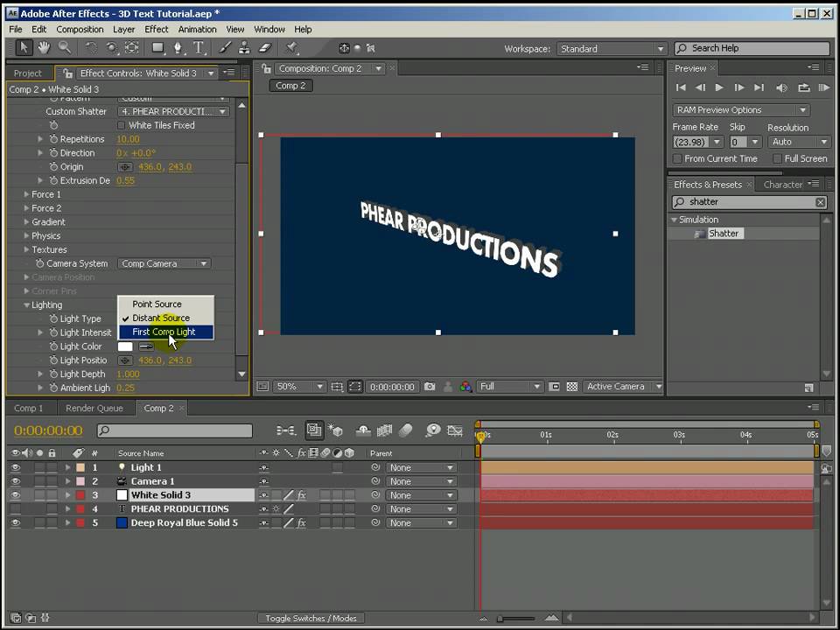Select the Horizontal Type tool
Viewport: 840px width, 630px height.
[x=199, y=47]
